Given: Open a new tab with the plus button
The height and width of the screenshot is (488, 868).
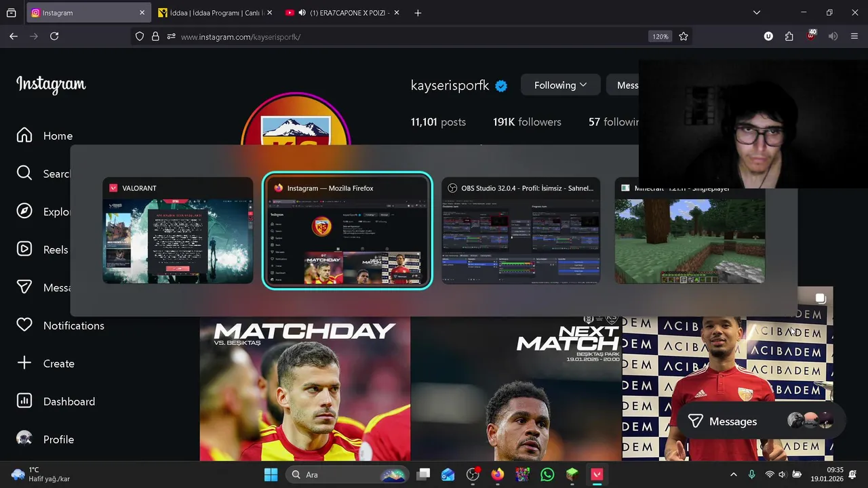Looking at the screenshot, I should (418, 13).
